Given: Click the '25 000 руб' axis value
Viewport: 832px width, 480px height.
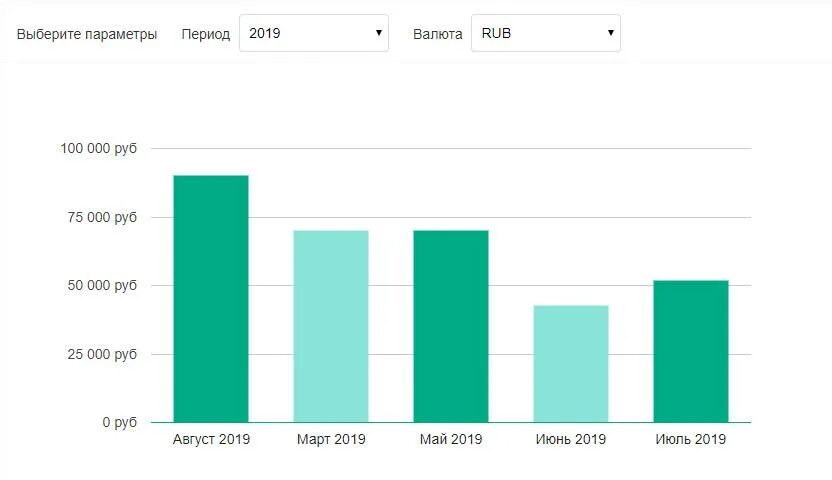Looking at the screenshot, I should 102,354.
